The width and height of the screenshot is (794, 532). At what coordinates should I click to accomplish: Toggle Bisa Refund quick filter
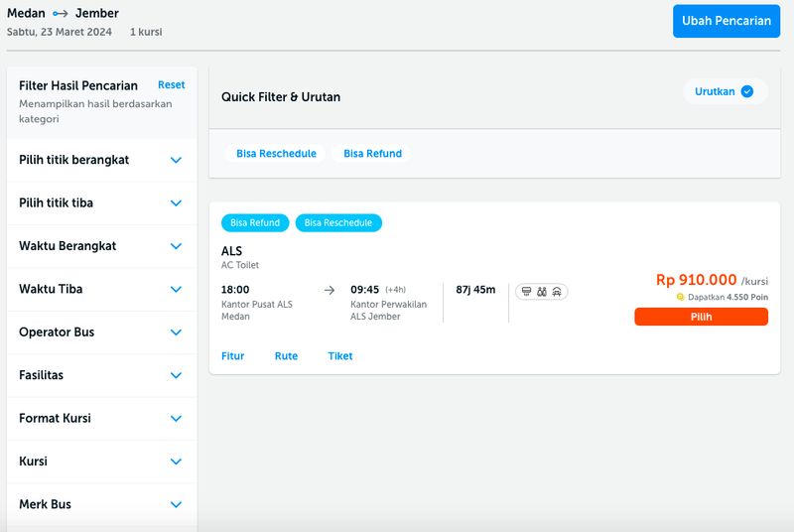click(373, 154)
